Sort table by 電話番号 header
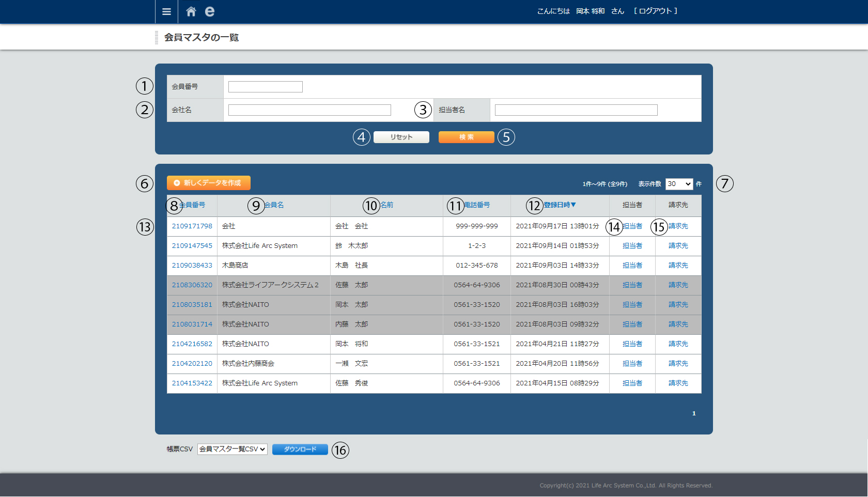 [477, 205]
